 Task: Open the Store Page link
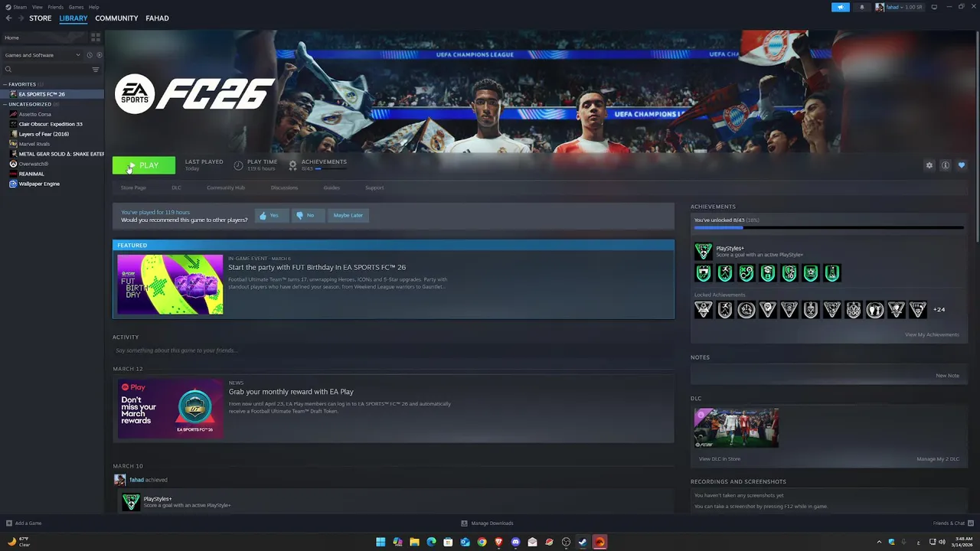[x=133, y=187]
